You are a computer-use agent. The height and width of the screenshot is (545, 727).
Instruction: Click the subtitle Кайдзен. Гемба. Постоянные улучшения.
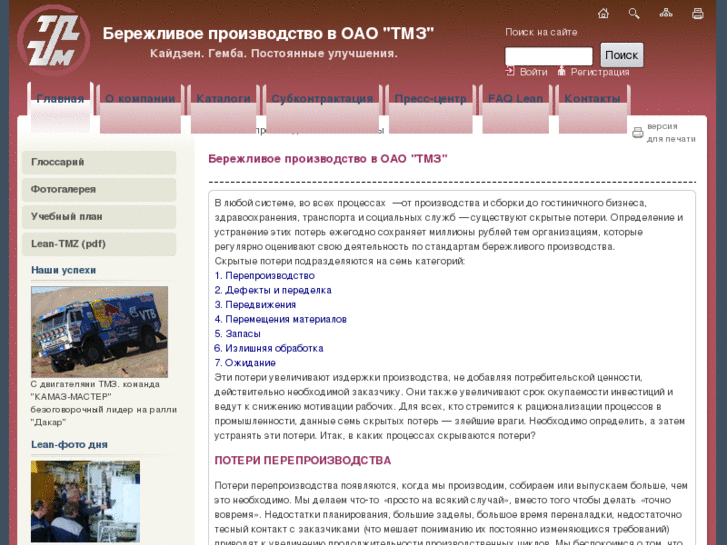point(274,53)
